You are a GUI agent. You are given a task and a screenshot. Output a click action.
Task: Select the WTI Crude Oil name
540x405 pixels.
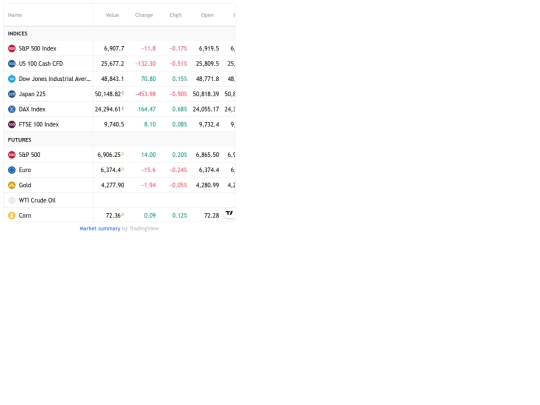[x=37, y=200]
